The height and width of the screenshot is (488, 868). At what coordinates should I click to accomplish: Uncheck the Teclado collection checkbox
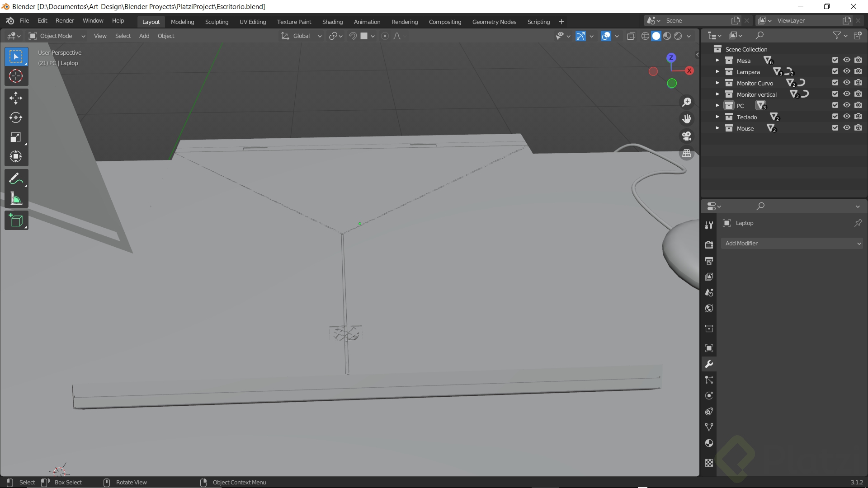[x=835, y=117]
